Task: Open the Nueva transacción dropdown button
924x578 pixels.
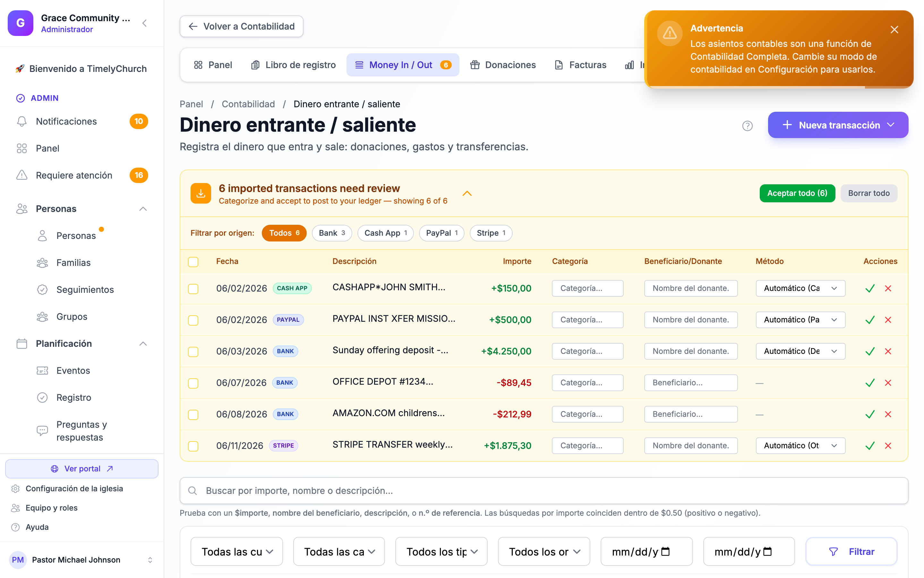Action: (x=838, y=125)
